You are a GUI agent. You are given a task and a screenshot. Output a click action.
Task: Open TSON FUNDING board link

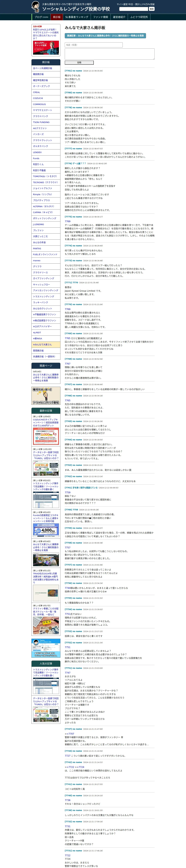(x=46, y=122)
